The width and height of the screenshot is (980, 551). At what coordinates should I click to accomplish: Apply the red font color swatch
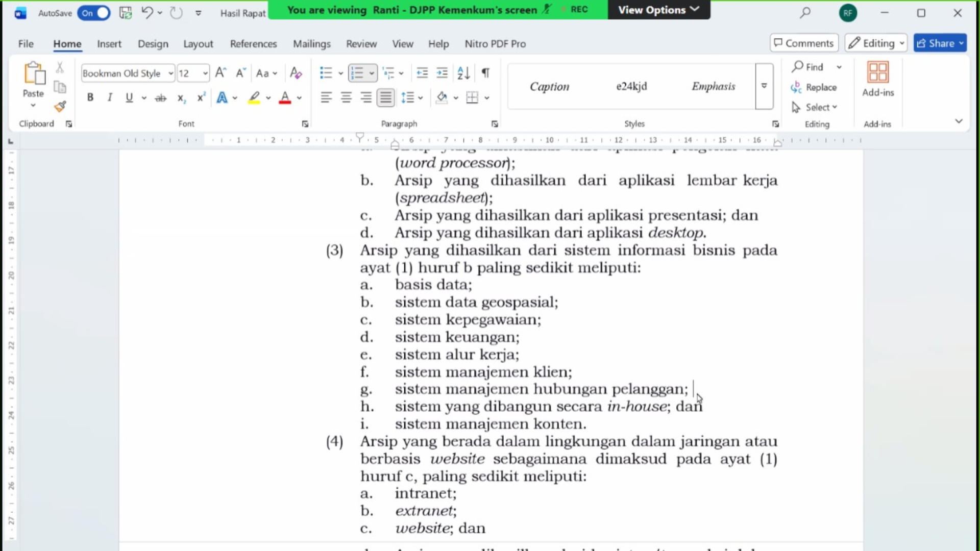coord(285,97)
